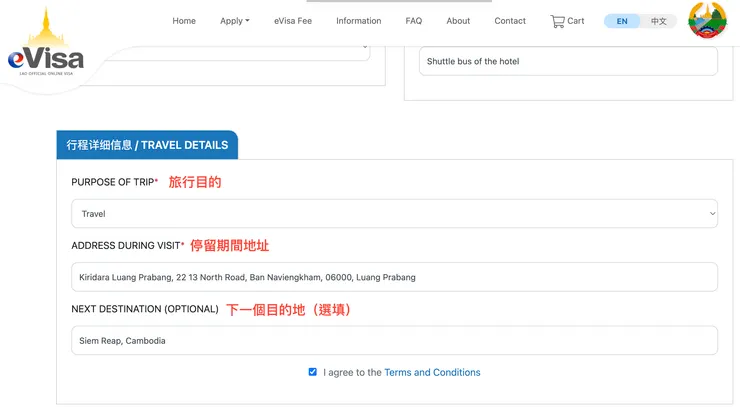Open the Information menu item

pyautogui.click(x=359, y=21)
